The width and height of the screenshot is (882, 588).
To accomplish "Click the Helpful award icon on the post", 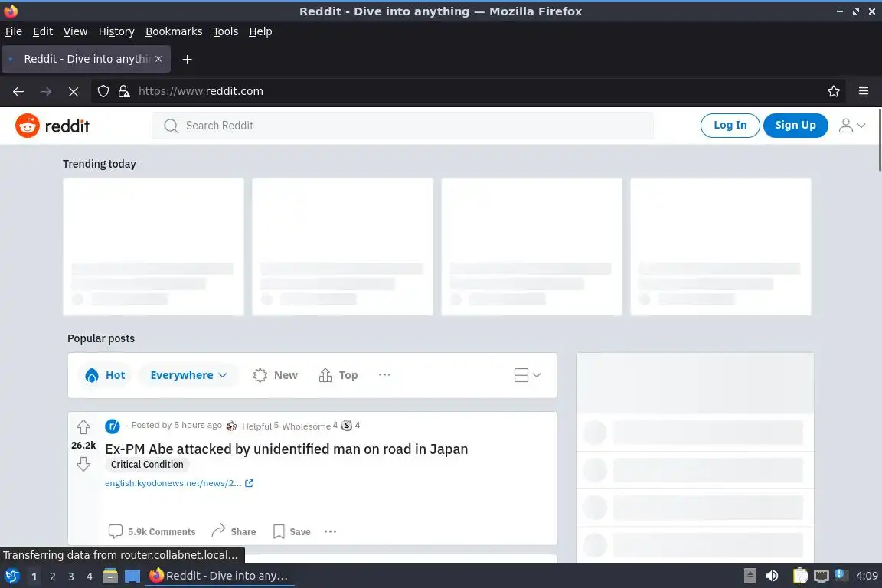I will point(232,426).
